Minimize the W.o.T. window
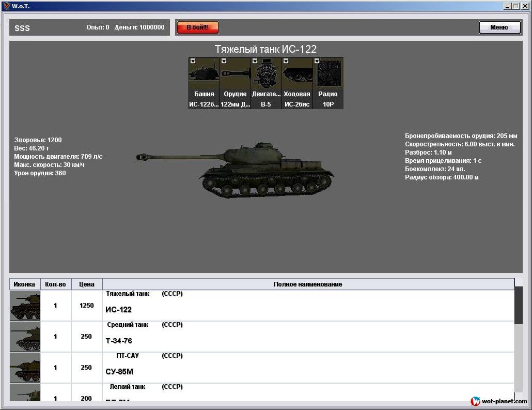Image resolution: width=532 pixels, height=410 pixels. [507, 6]
